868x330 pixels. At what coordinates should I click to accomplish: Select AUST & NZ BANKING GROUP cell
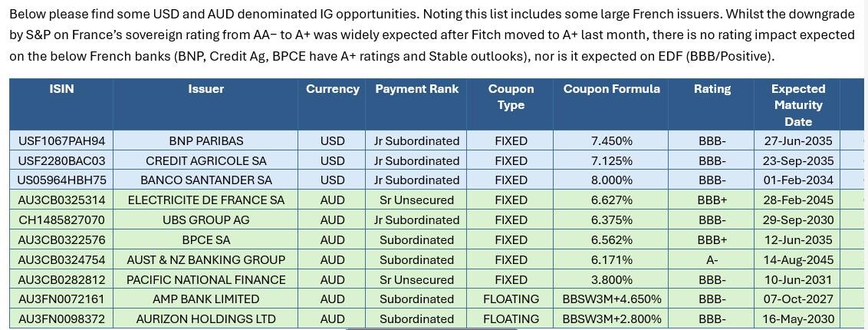pyautogui.click(x=205, y=259)
